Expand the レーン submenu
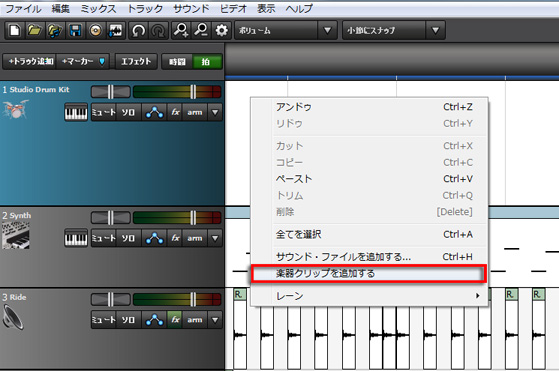Screen dimensions: 559x371 point(369,295)
